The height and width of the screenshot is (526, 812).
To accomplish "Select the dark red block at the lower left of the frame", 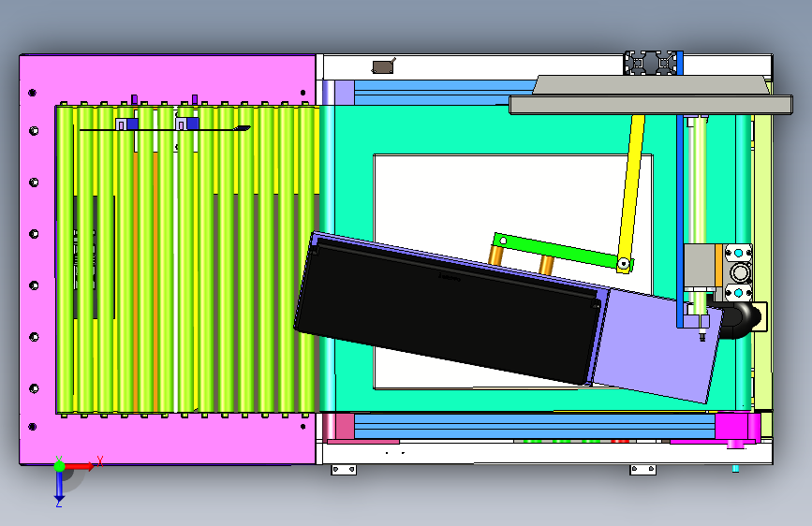I will coord(345,426).
